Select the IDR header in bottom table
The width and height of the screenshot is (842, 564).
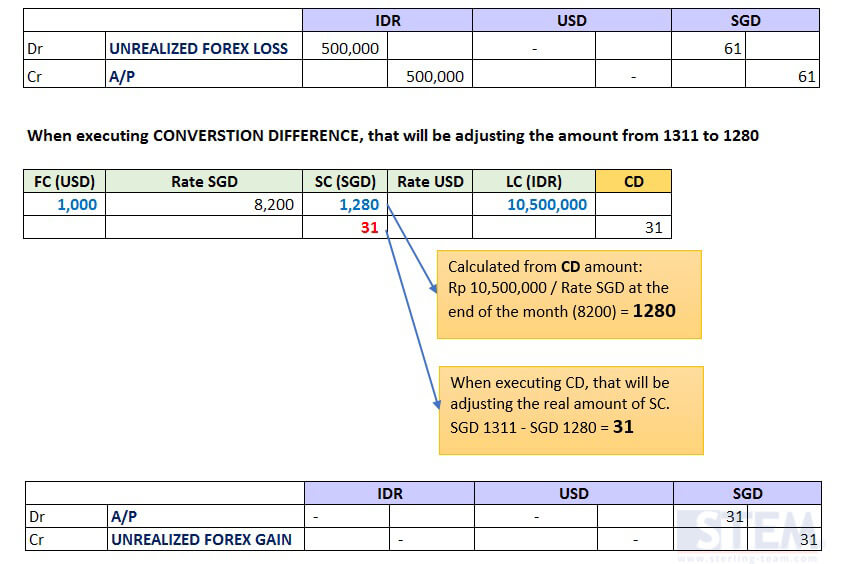pyautogui.click(x=389, y=493)
